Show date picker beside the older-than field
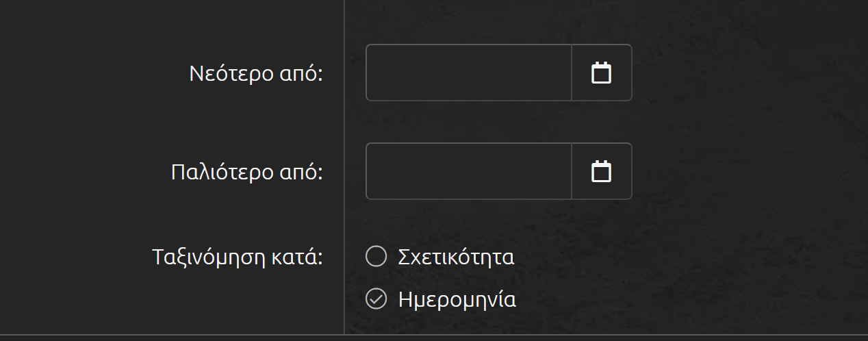The image size is (868, 341). [x=601, y=171]
